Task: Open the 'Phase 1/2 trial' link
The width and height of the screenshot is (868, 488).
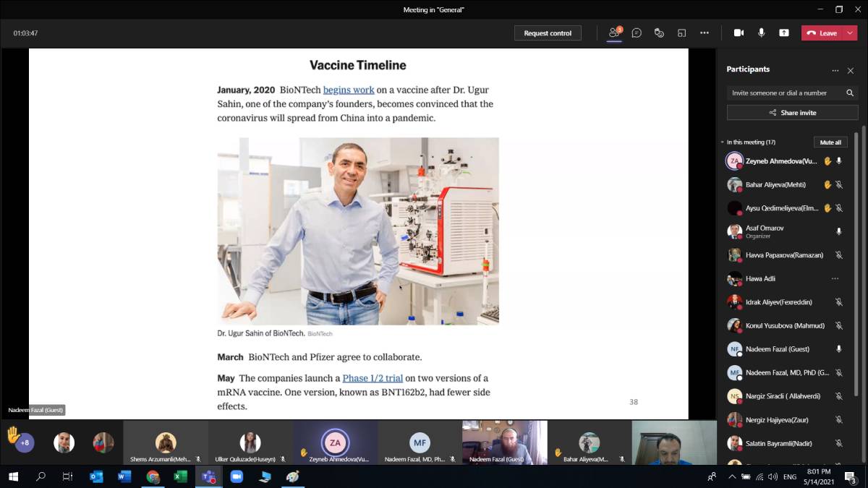Action: coord(373,378)
